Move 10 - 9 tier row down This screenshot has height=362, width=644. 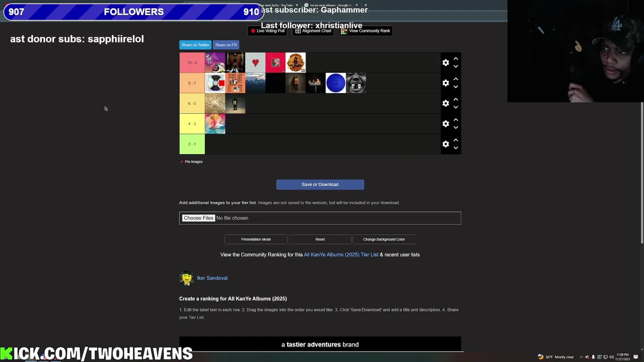click(456, 66)
